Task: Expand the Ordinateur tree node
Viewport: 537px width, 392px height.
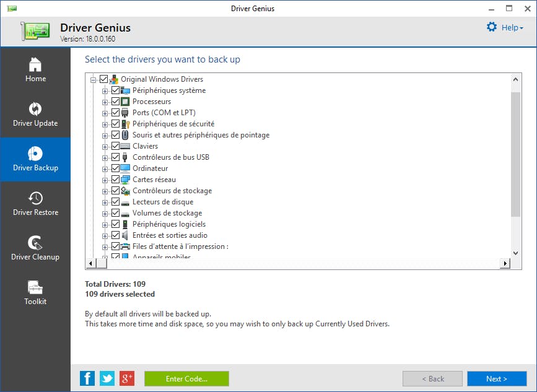Action: 105,169
